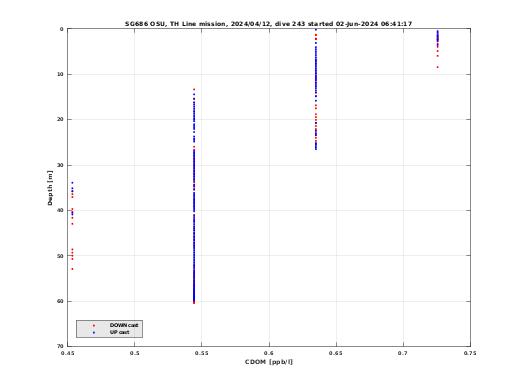Click the CDOM [ppb/l] x-axis label

(x=269, y=362)
